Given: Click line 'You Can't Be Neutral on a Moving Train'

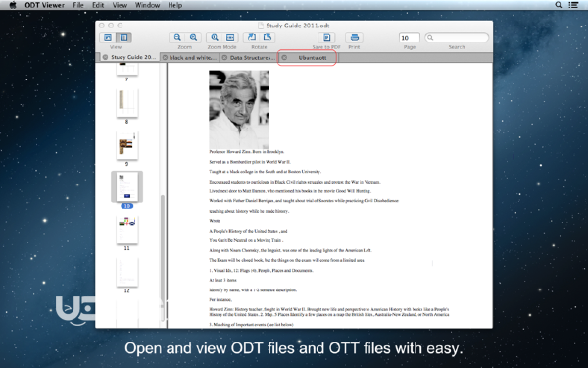Looking at the screenshot, I should tap(246, 240).
